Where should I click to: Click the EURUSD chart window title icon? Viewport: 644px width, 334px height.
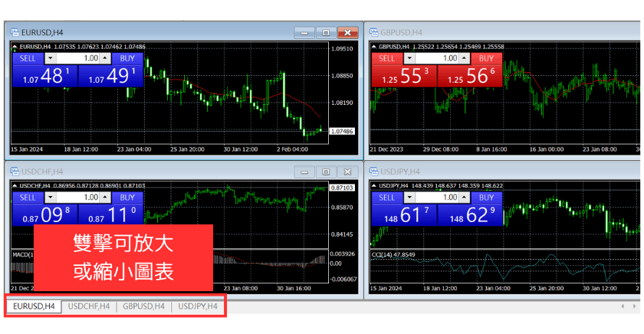tap(14, 32)
